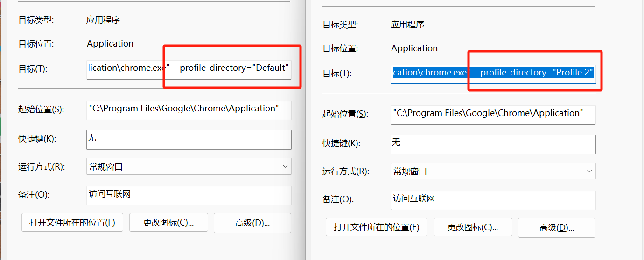Open the run mode dropdown in right window
Screen dimensions: 644x260
(x=493, y=171)
